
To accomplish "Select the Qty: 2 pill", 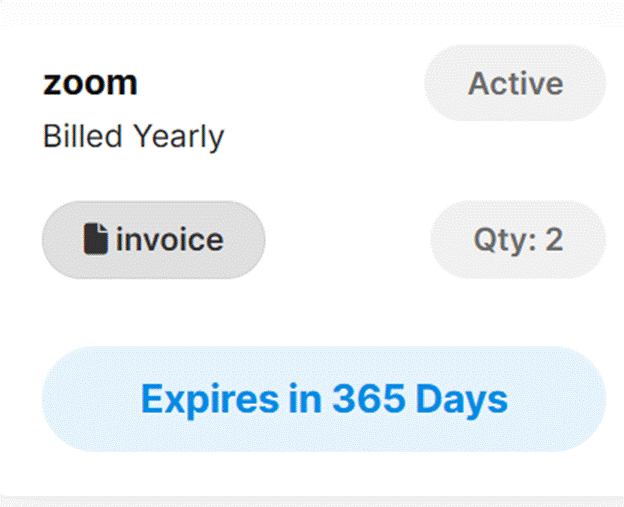I will coord(518,240).
